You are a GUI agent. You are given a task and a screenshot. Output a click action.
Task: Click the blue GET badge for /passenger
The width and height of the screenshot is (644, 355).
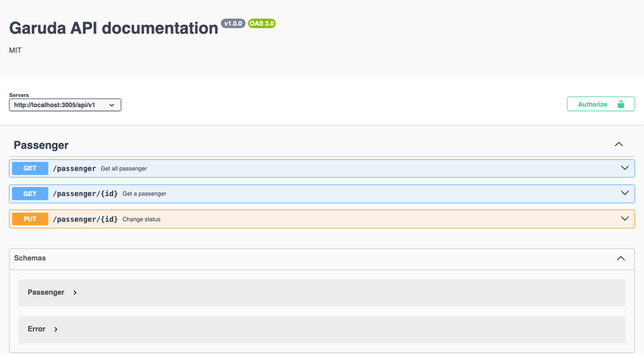click(30, 168)
